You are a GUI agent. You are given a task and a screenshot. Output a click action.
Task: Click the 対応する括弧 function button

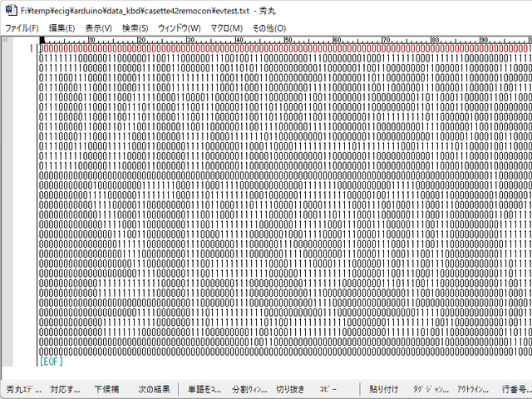(66, 389)
